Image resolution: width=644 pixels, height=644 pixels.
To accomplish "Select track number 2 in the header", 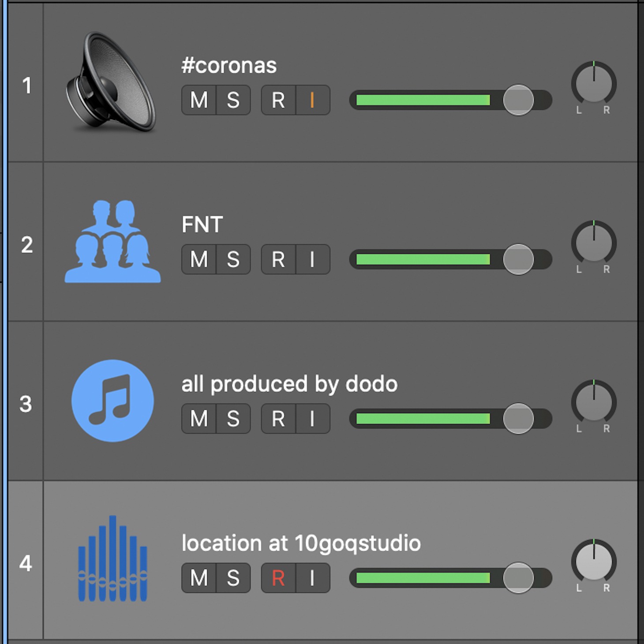I will click(26, 245).
